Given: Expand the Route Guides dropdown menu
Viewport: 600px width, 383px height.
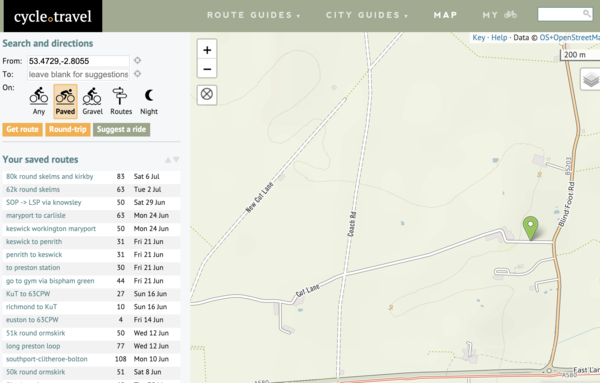Looking at the screenshot, I should point(253,15).
